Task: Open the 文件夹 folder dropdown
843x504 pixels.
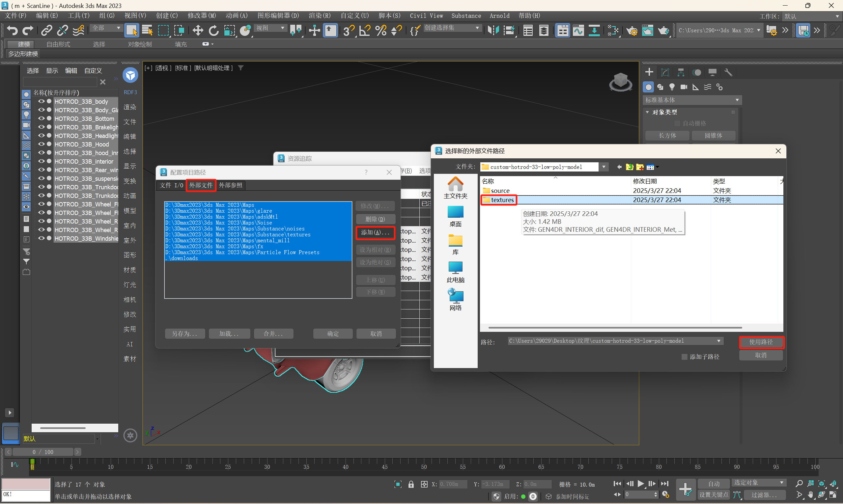Action: (604, 167)
